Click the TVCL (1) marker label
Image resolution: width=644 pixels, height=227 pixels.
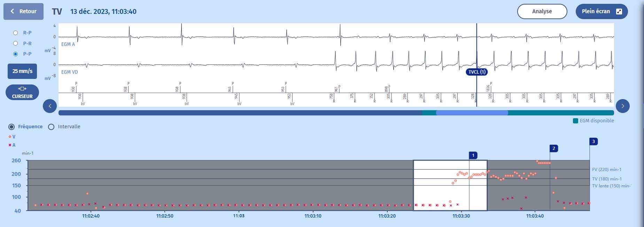click(476, 72)
